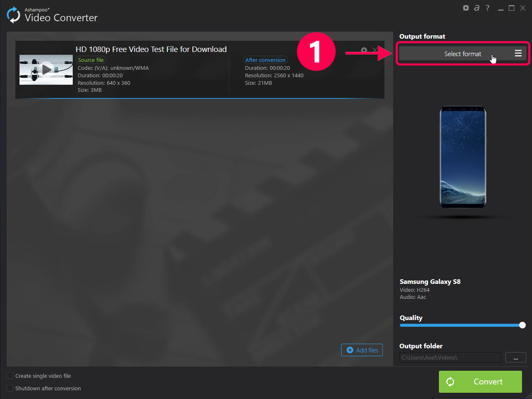Click the Samsung Galaxy S8 device image
The image size is (532, 399).
pos(463,157)
